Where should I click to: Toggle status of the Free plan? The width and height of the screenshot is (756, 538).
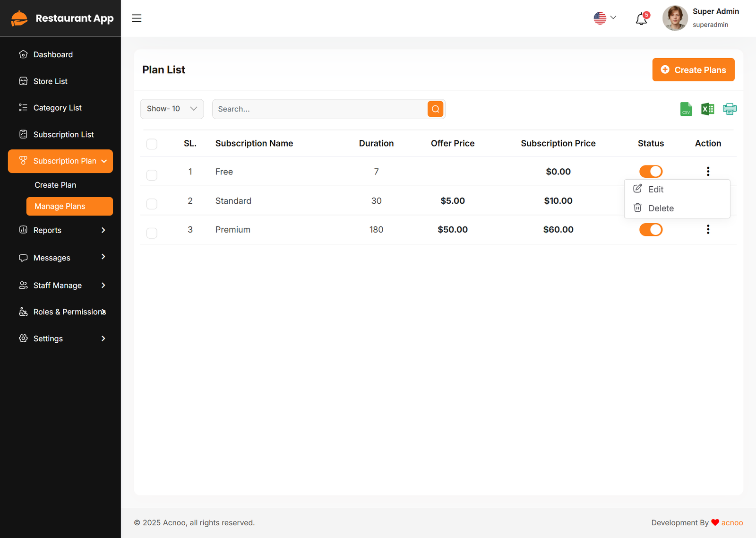click(651, 172)
